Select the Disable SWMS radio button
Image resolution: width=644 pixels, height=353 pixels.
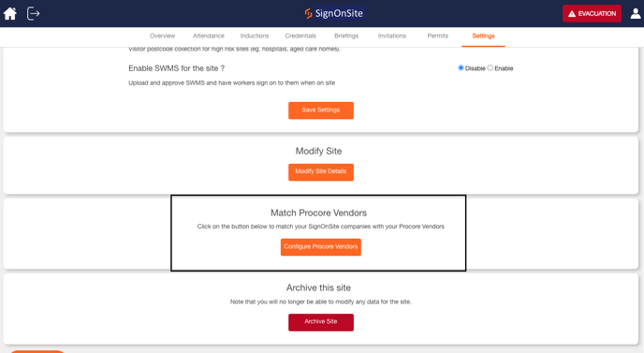[461, 67]
